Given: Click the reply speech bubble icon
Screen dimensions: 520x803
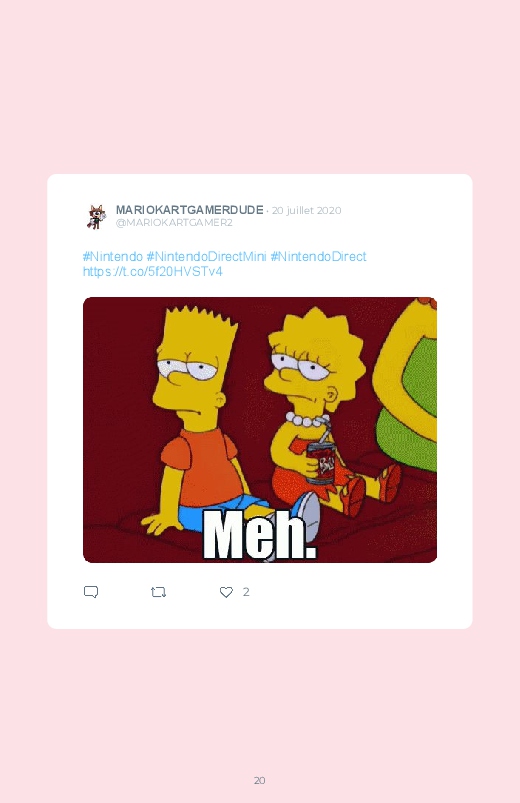Looking at the screenshot, I should tap(91, 592).
